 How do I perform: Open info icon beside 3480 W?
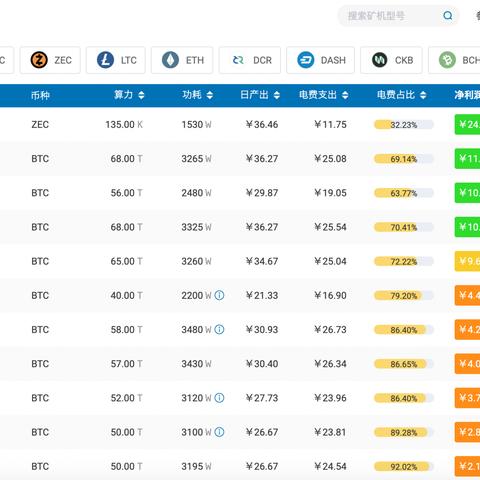coord(219,329)
